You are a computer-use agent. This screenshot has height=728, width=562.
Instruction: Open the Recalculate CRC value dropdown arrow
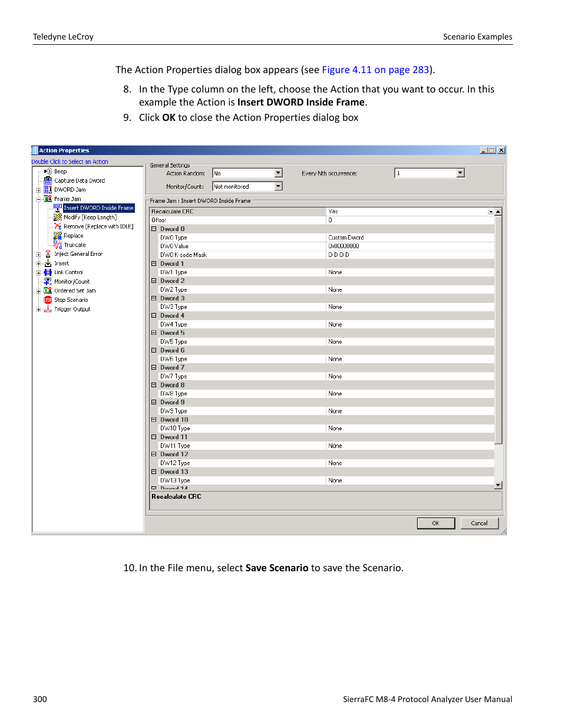pyautogui.click(x=491, y=212)
